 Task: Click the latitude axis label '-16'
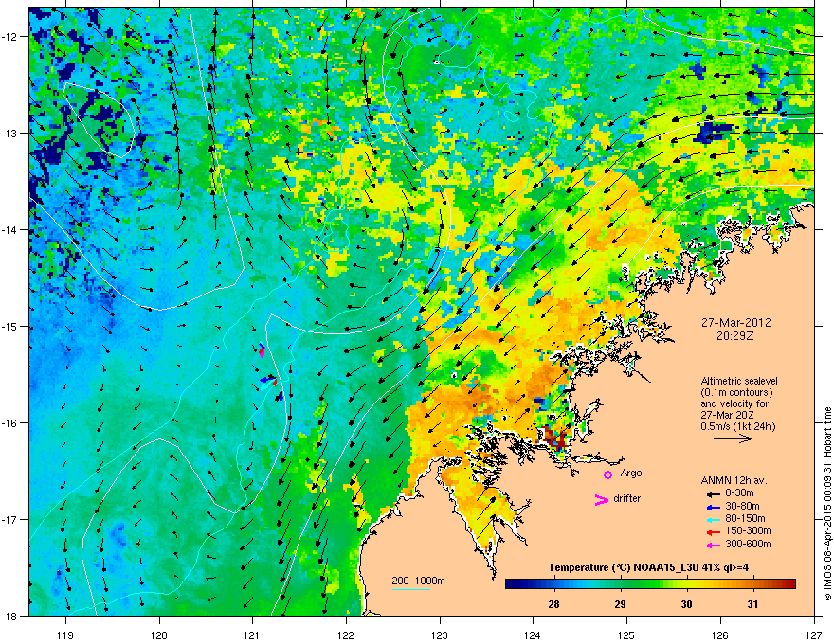(x=10, y=423)
